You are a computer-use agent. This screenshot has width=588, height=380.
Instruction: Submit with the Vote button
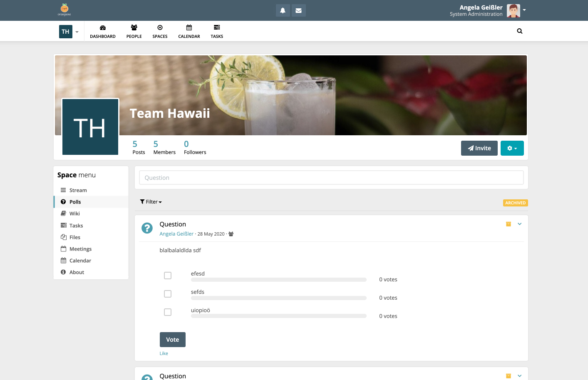pyautogui.click(x=173, y=340)
